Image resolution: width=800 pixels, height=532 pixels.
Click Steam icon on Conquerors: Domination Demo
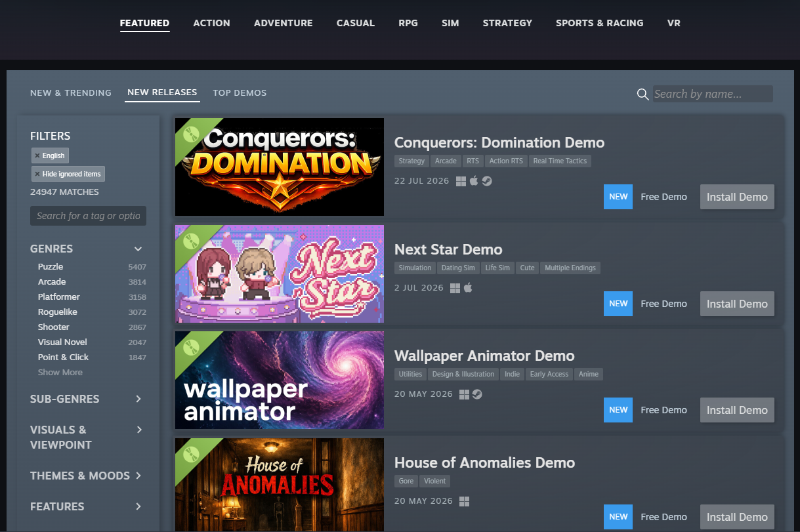click(x=487, y=181)
